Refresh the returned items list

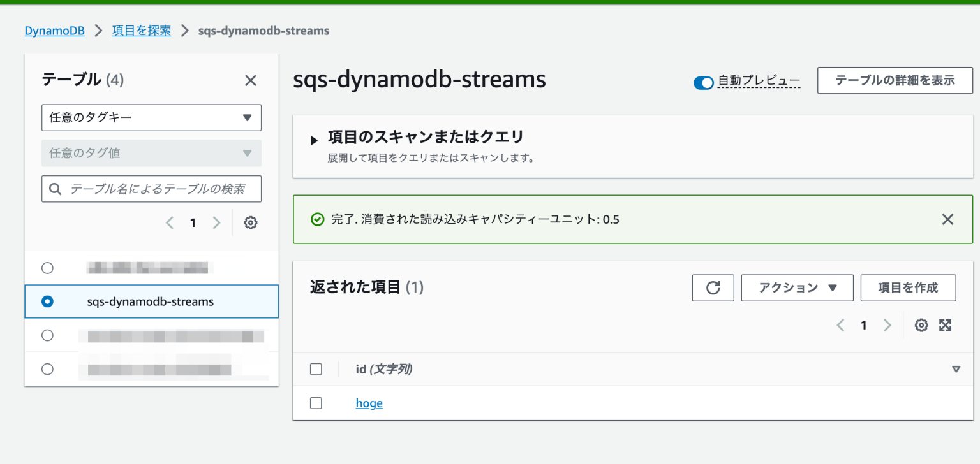pos(713,287)
